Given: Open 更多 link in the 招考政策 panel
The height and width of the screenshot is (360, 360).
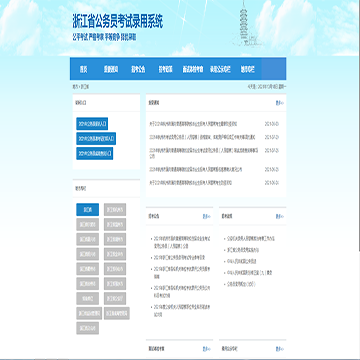Looking at the screenshot, I should [280, 216].
